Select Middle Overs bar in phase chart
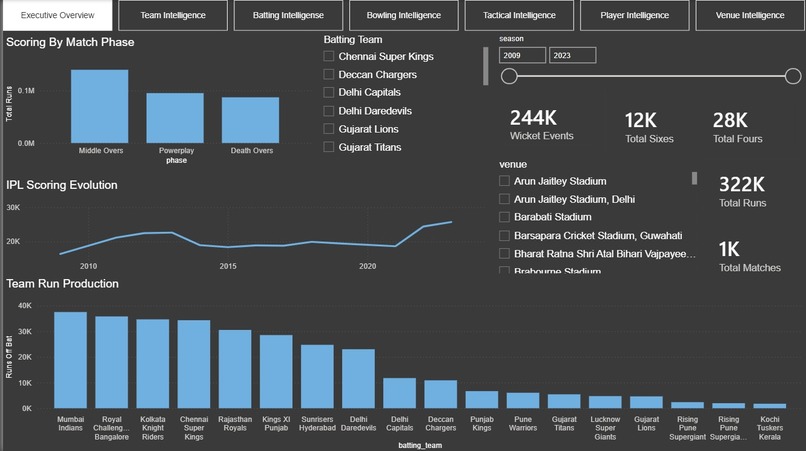The height and width of the screenshot is (451, 806). 100,106
